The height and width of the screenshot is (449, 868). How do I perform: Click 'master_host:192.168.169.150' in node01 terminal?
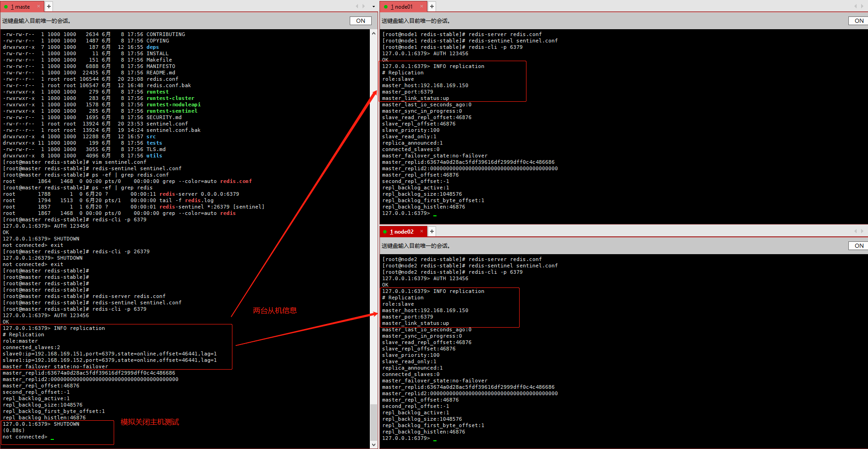coord(425,86)
